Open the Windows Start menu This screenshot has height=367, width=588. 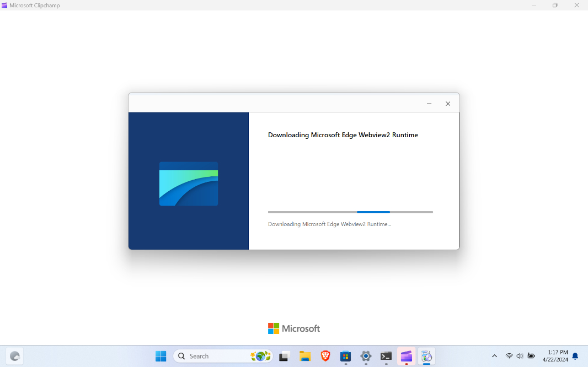pyautogui.click(x=161, y=356)
